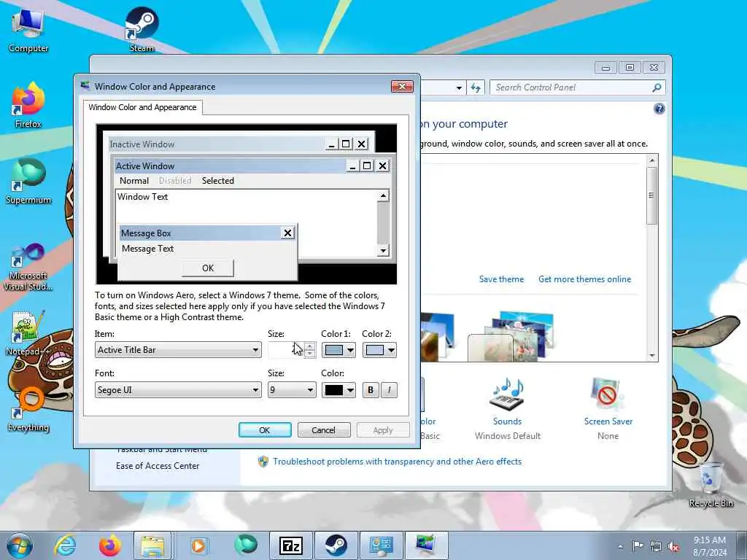This screenshot has height=560, width=747.
Task: Launch Firefox from the taskbar
Action: point(110,545)
